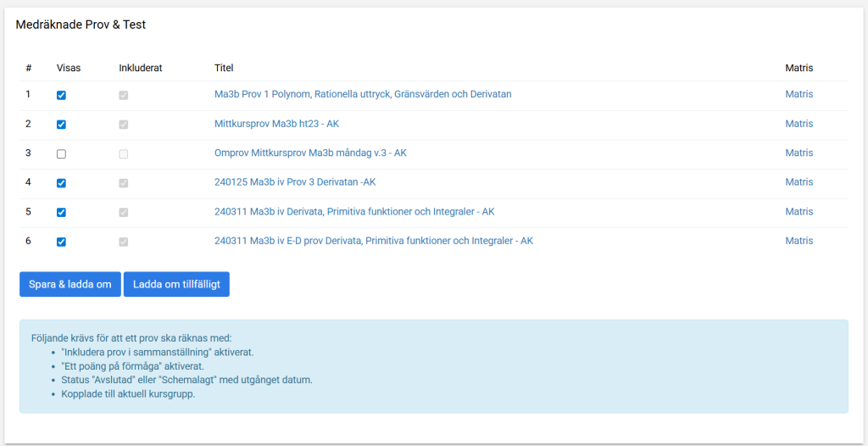Uncheck Visas checkbox for row 1
This screenshot has width=868, height=446.
pyautogui.click(x=61, y=96)
